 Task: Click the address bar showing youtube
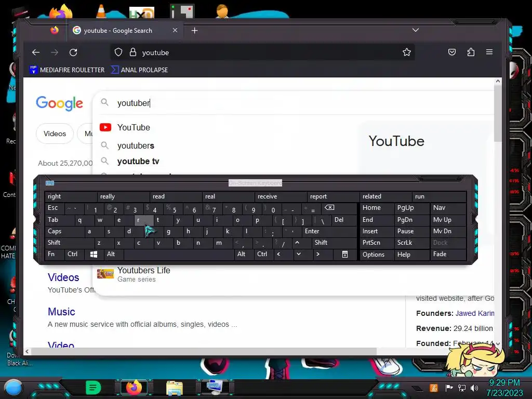click(262, 52)
